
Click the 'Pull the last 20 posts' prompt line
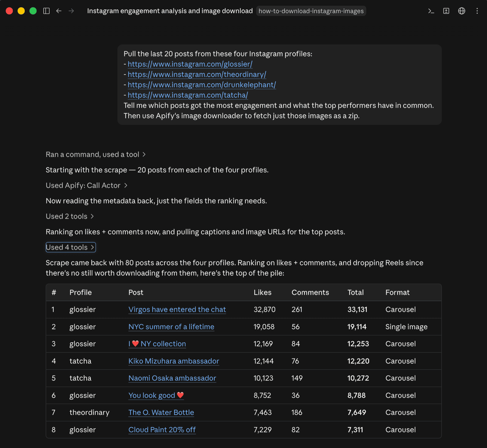point(218,54)
